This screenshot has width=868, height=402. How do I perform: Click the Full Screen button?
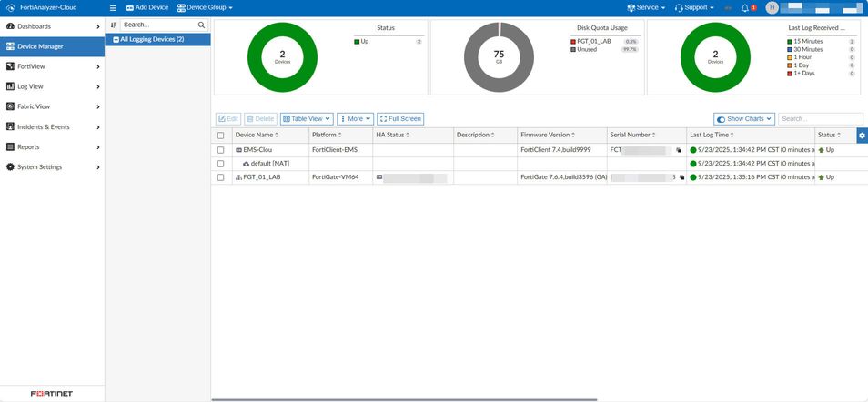tap(400, 119)
